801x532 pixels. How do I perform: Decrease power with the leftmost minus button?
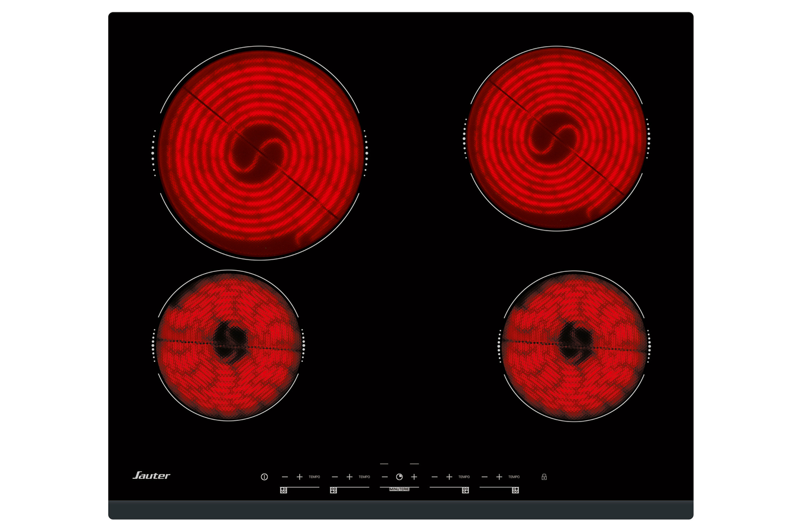[285, 477]
